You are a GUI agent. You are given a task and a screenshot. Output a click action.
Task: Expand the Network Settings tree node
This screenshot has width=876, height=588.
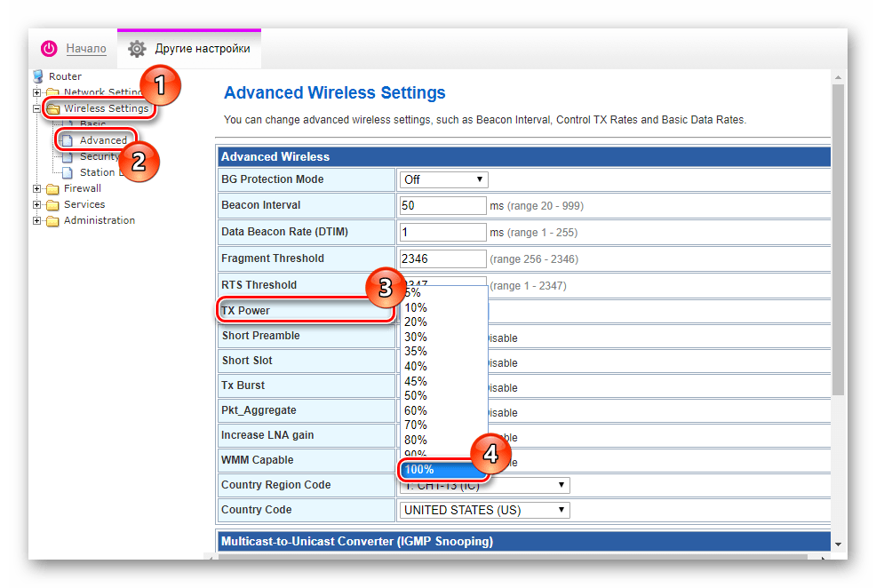(x=37, y=92)
